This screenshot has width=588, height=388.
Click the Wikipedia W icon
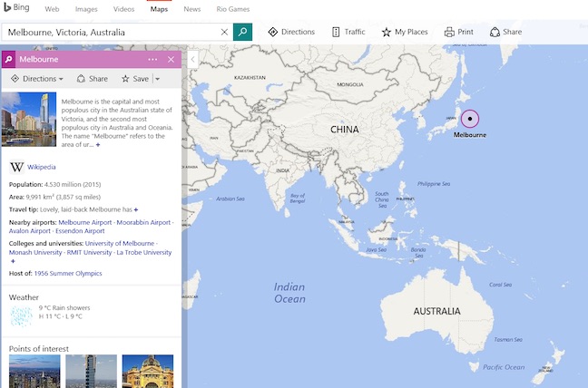[x=16, y=167]
